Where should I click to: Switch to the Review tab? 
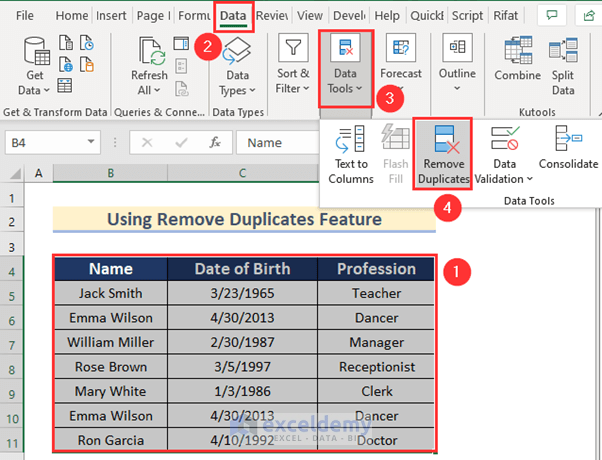[x=272, y=16]
